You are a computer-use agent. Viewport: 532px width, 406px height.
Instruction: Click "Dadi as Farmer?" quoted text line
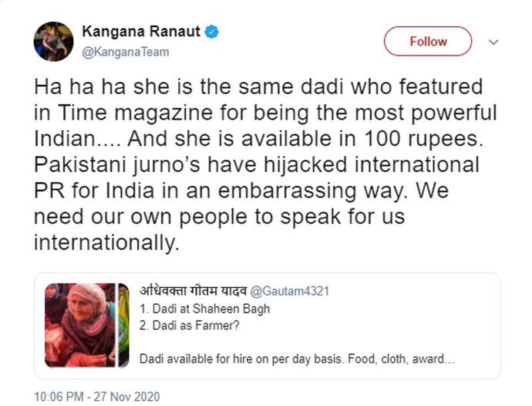pos(190,326)
